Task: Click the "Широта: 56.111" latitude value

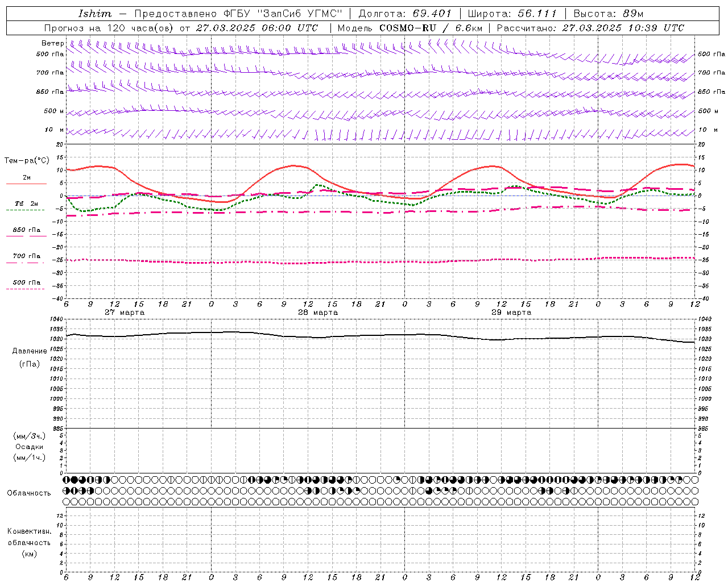Action: 512,14
